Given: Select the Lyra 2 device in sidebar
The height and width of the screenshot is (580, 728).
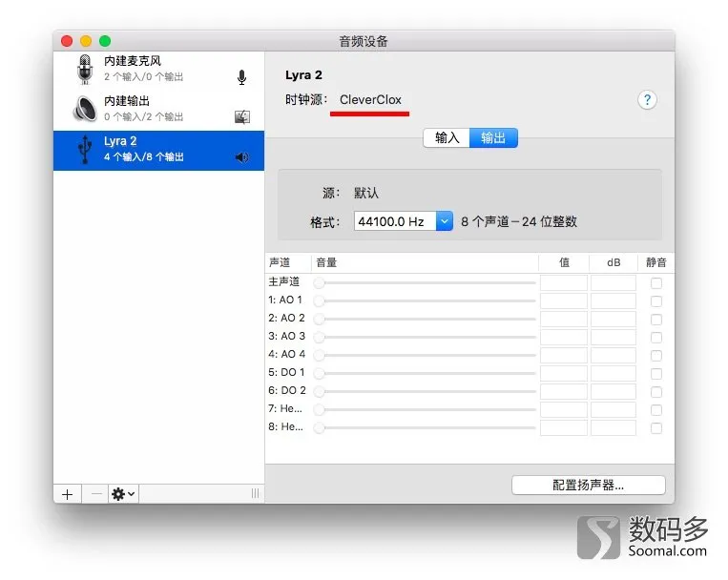Looking at the screenshot, I should coord(158,150).
